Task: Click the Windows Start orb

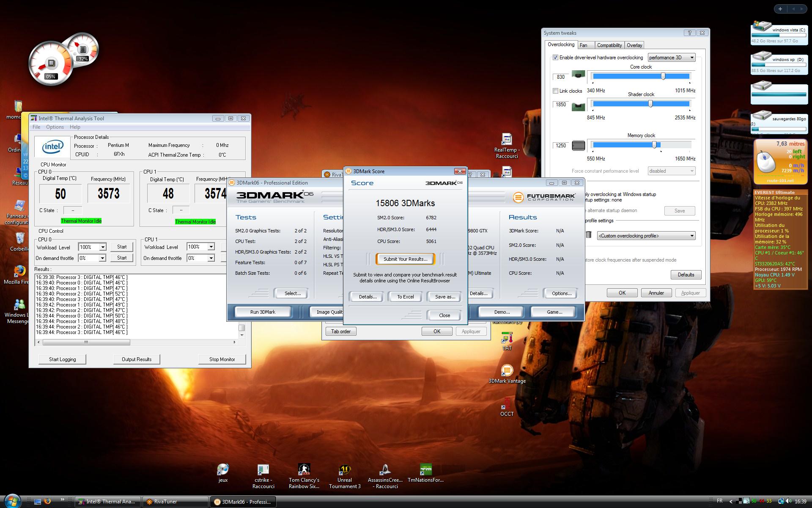Action: tap(11, 501)
